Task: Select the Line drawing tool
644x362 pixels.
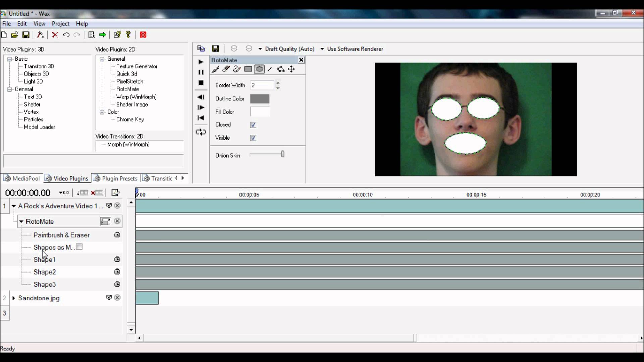Action: 270,69
